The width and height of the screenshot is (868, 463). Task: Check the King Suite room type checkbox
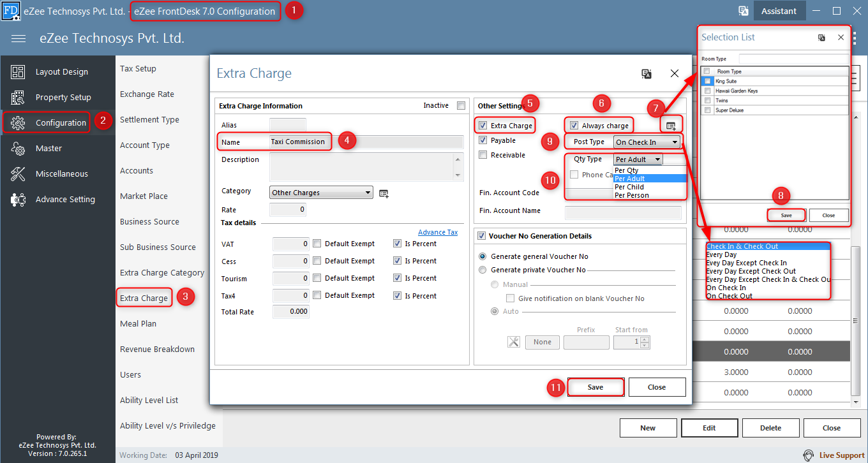click(x=707, y=82)
